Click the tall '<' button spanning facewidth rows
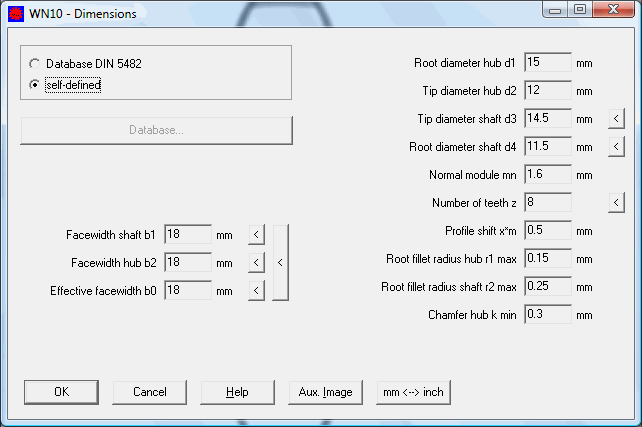This screenshot has height=427, width=642. point(280,263)
